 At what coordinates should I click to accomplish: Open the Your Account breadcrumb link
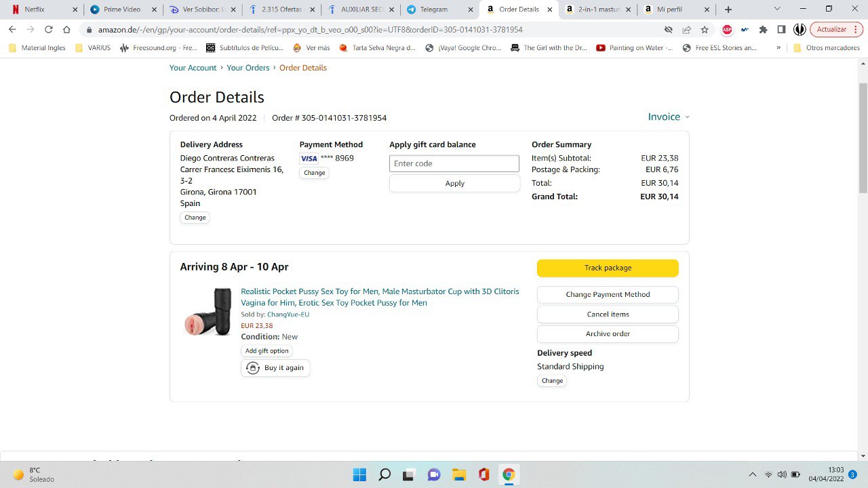coord(193,68)
